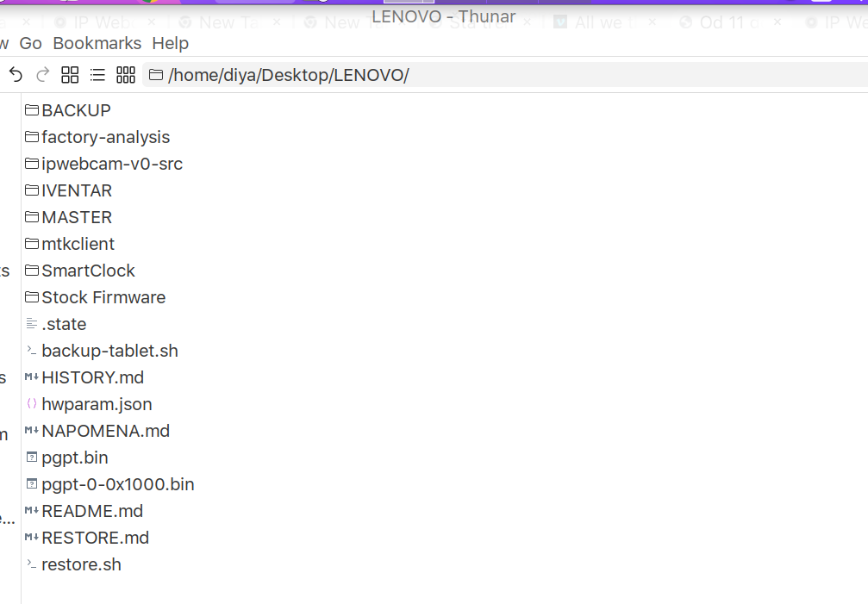This screenshot has height=604, width=868.
Task: Click the back navigation arrow
Action: coord(16,75)
